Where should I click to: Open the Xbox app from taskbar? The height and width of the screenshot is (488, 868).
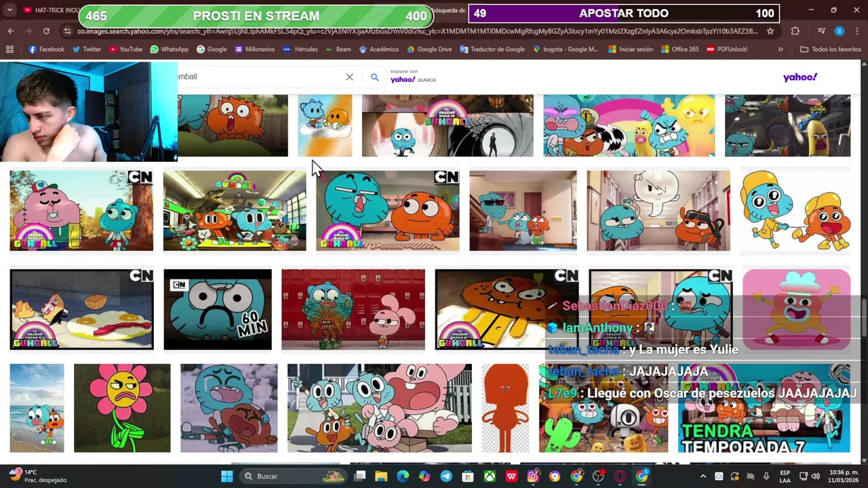coord(490,476)
